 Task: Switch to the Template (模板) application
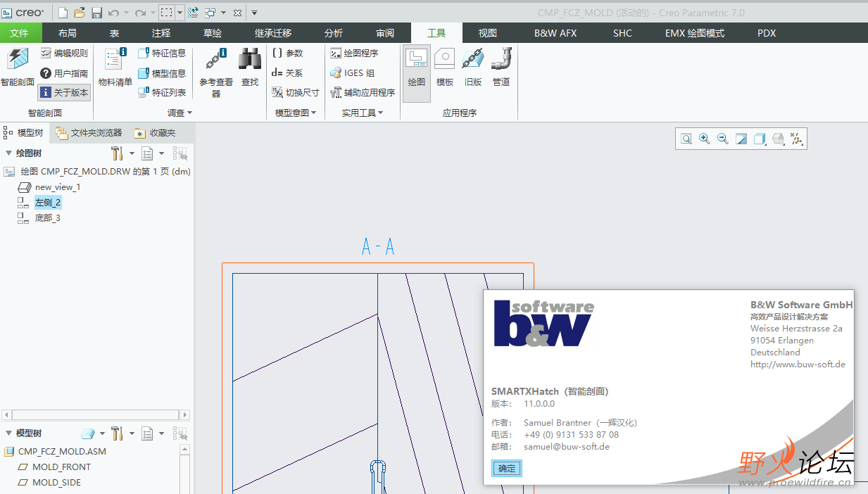[445, 68]
